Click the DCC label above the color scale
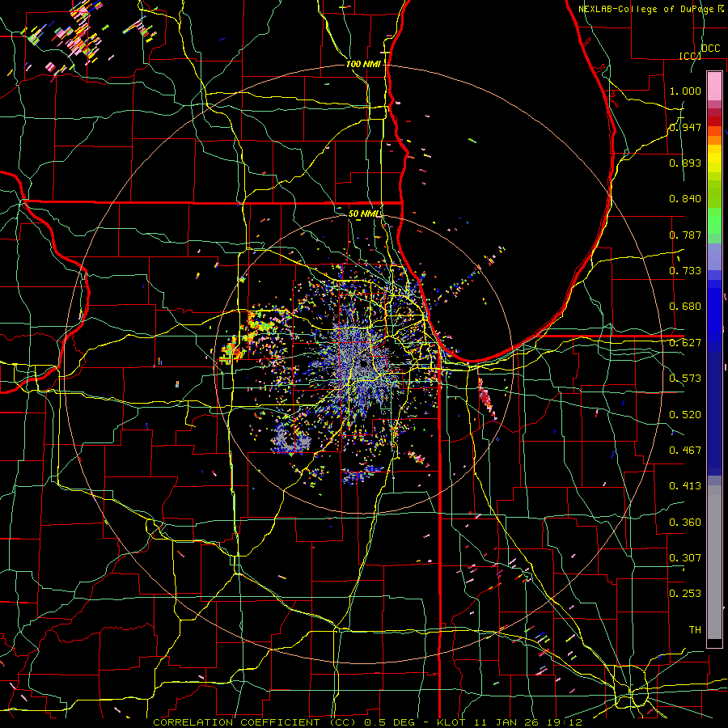The height and width of the screenshot is (728, 728). [710, 49]
